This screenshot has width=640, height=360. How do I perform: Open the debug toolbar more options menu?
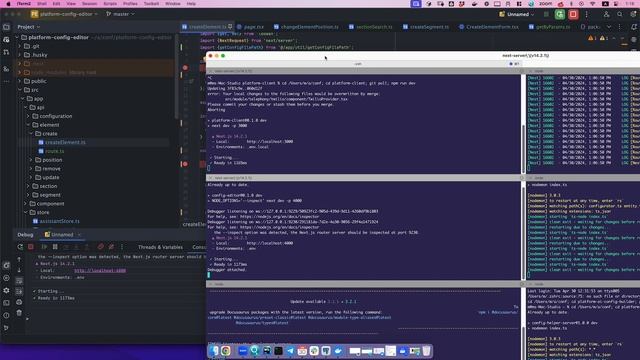click(122, 247)
